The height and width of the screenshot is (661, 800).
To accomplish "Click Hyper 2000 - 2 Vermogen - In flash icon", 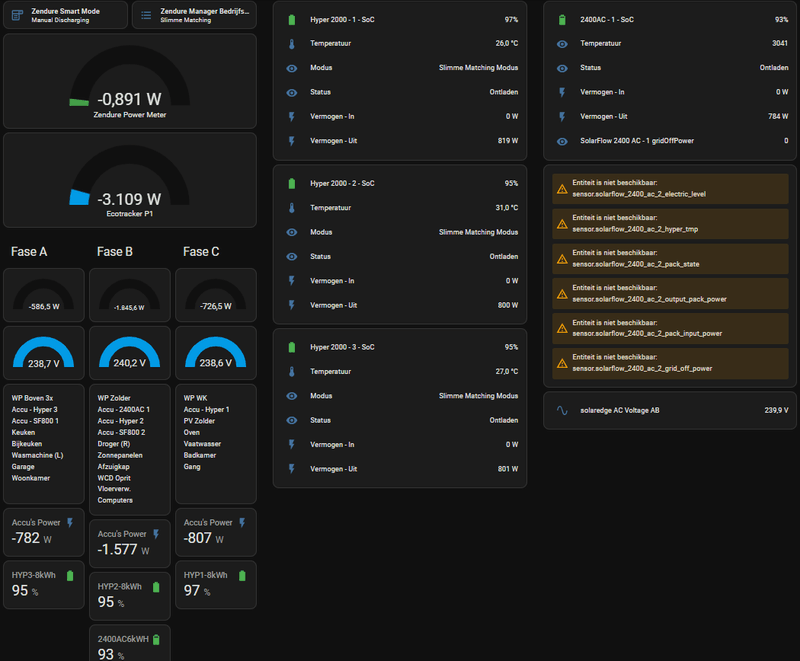I will click(292, 281).
